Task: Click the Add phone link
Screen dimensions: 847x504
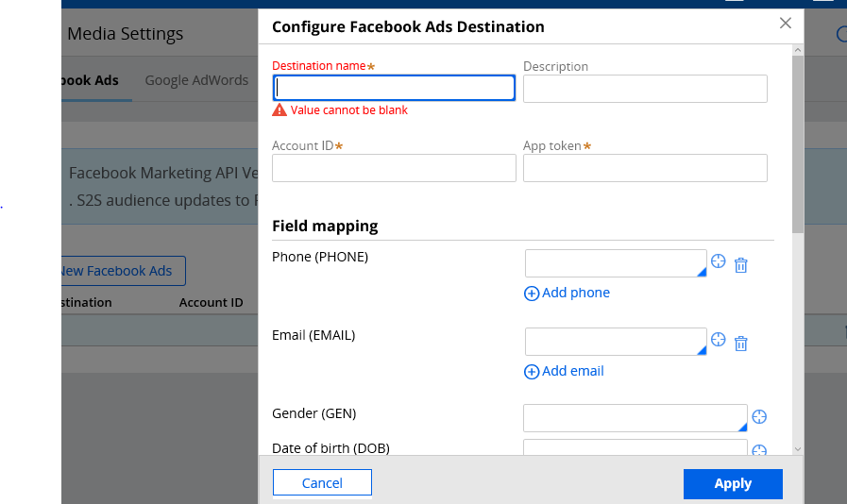Action: 567,293
